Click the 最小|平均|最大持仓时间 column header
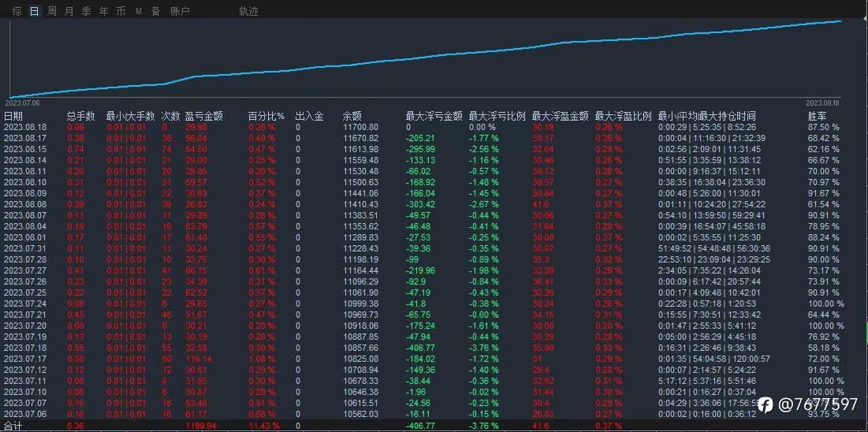 (707, 117)
